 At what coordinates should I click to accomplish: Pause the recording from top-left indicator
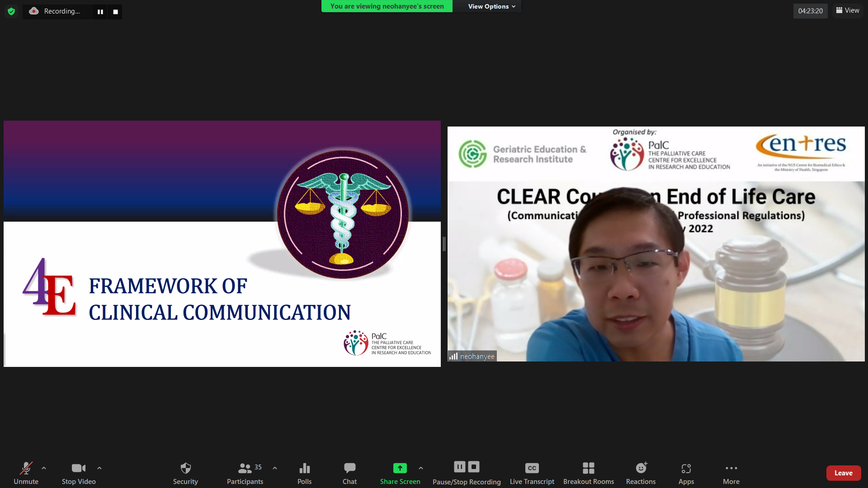(100, 12)
